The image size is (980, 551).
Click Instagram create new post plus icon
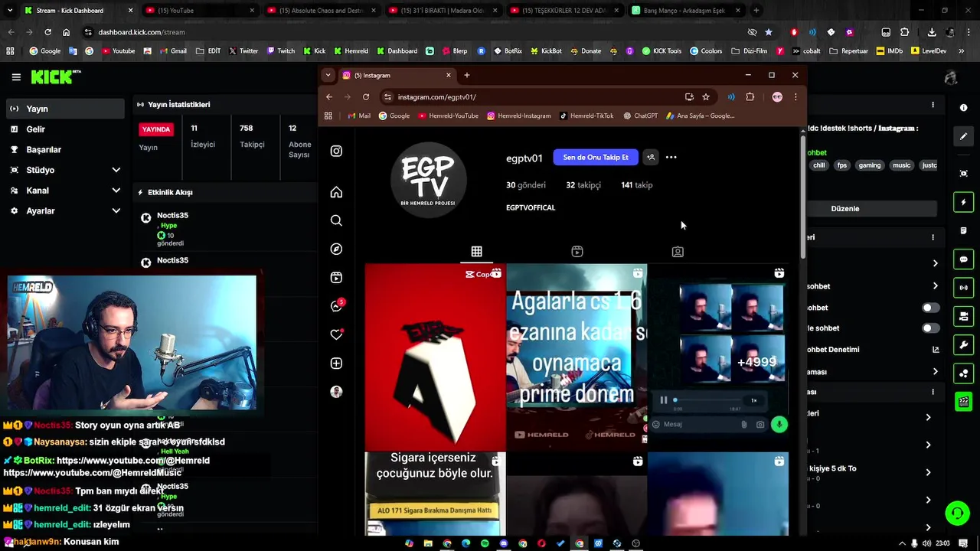pos(336,364)
